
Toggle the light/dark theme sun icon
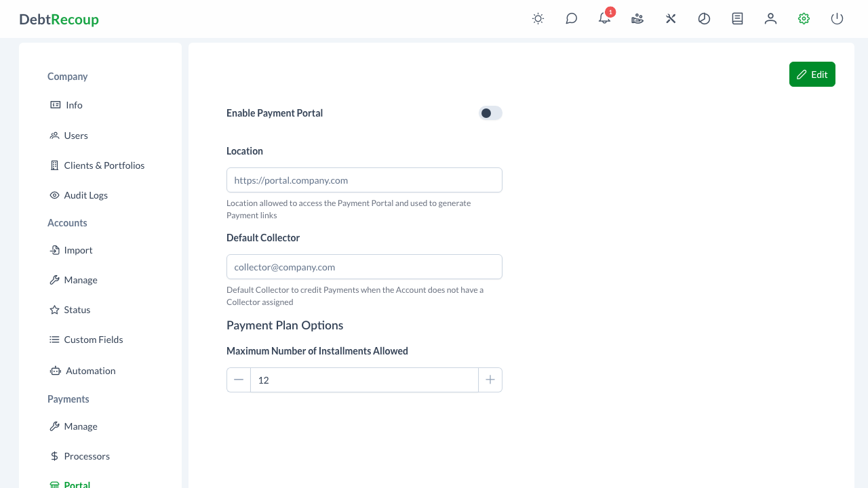point(538,18)
